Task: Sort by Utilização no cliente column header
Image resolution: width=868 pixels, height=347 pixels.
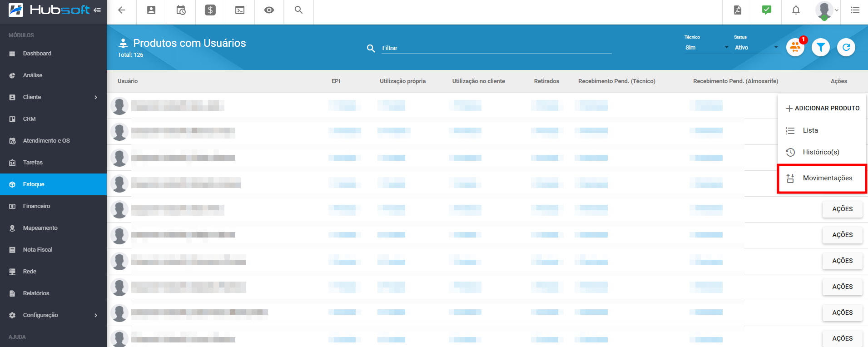Action: coord(479,81)
